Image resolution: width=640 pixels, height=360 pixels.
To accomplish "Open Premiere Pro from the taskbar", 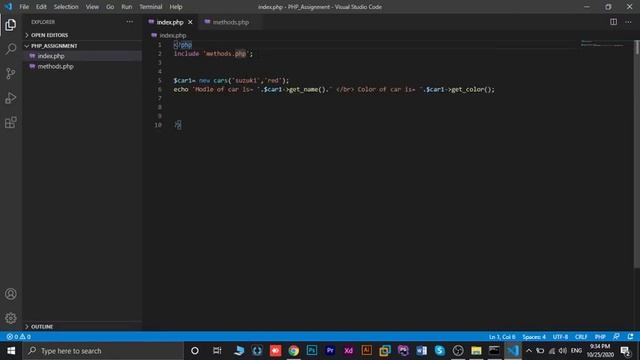I will pos(330,351).
